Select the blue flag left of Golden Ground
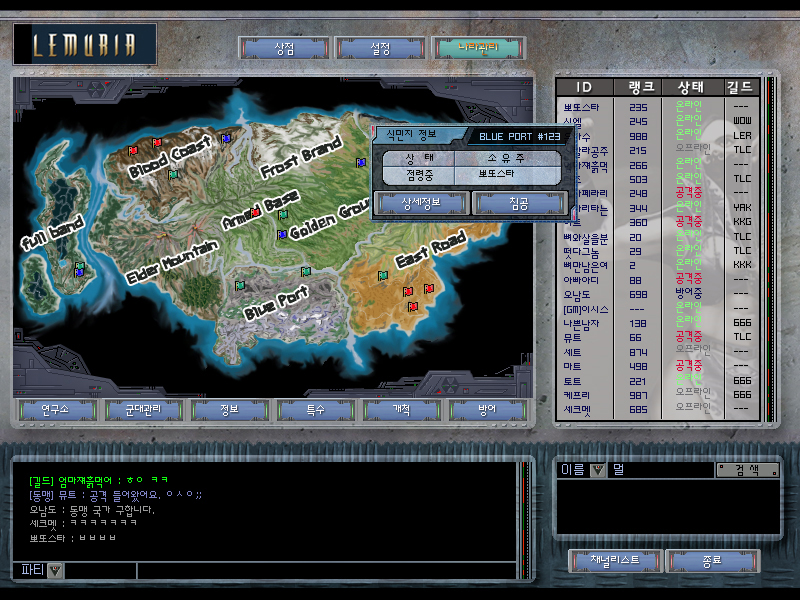 tap(281, 234)
